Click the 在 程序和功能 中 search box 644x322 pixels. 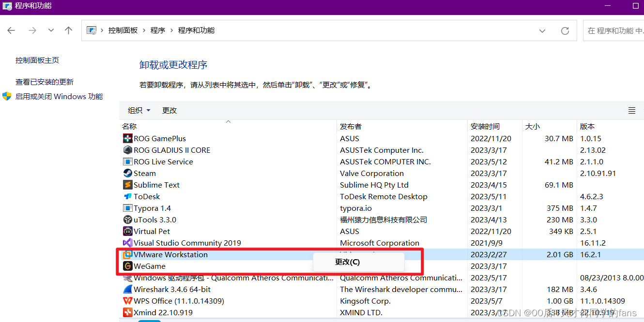point(613,30)
